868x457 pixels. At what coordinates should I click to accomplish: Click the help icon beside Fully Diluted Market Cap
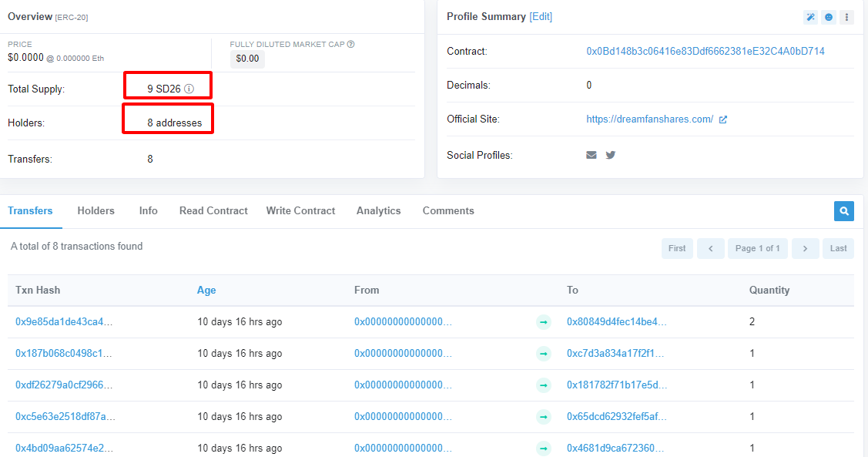coord(351,45)
